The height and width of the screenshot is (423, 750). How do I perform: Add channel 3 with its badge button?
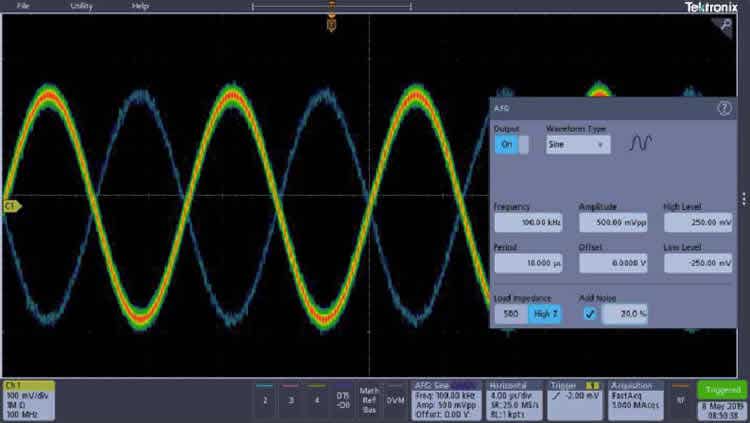pyautogui.click(x=290, y=399)
